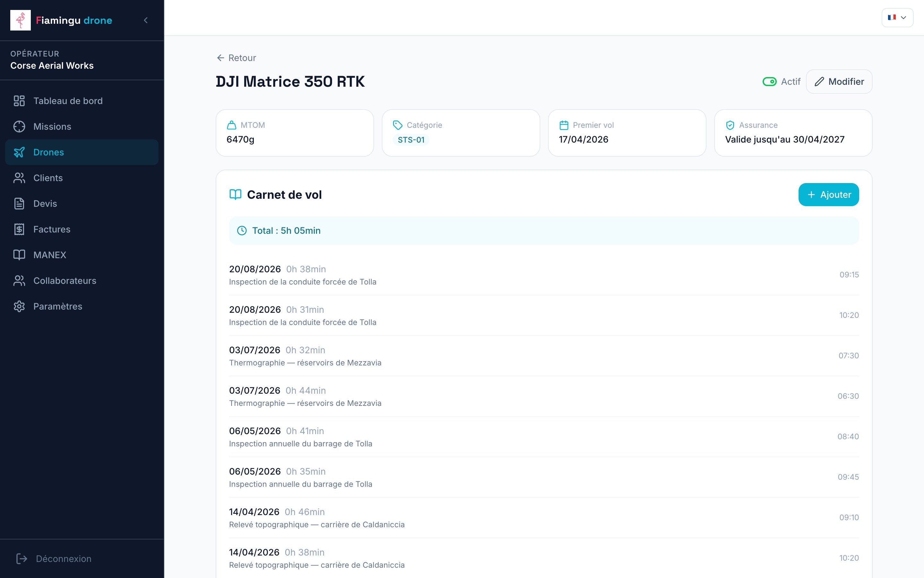Click the Devis document icon
This screenshot has width=924, height=578.
tap(19, 203)
